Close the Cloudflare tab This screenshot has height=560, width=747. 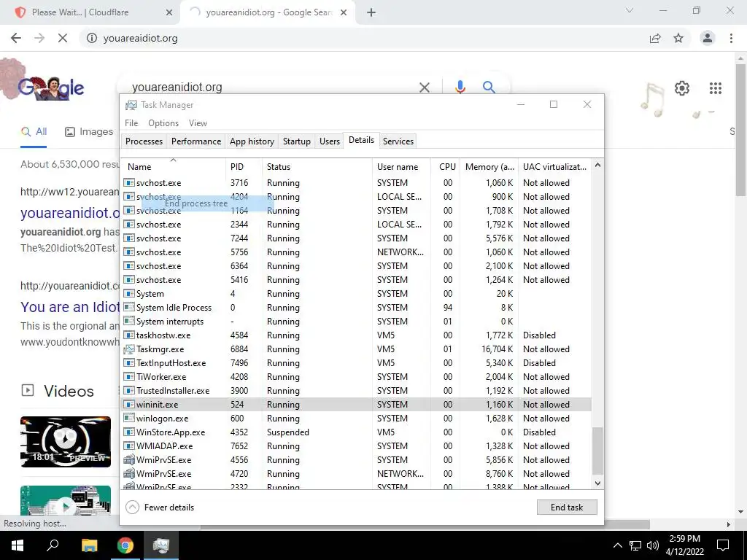[x=169, y=12]
